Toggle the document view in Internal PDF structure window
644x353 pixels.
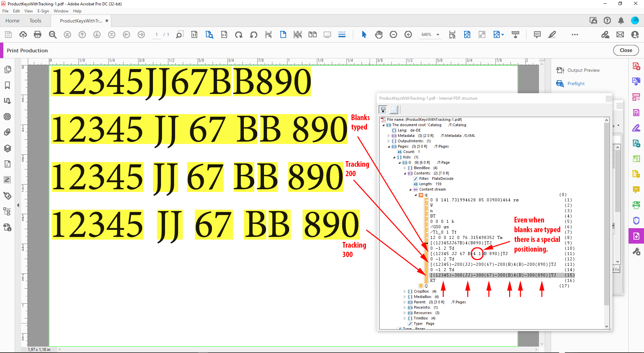pyautogui.click(x=393, y=109)
